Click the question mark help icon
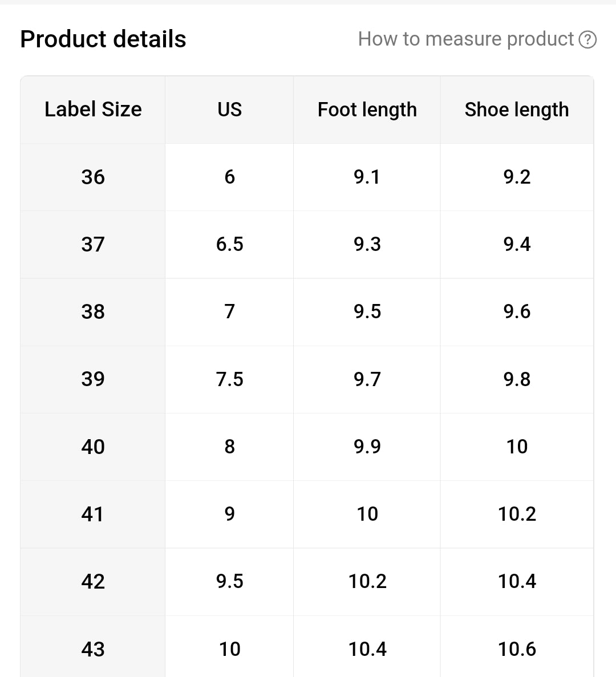Image resolution: width=616 pixels, height=677 pixels. tap(587, 39)
